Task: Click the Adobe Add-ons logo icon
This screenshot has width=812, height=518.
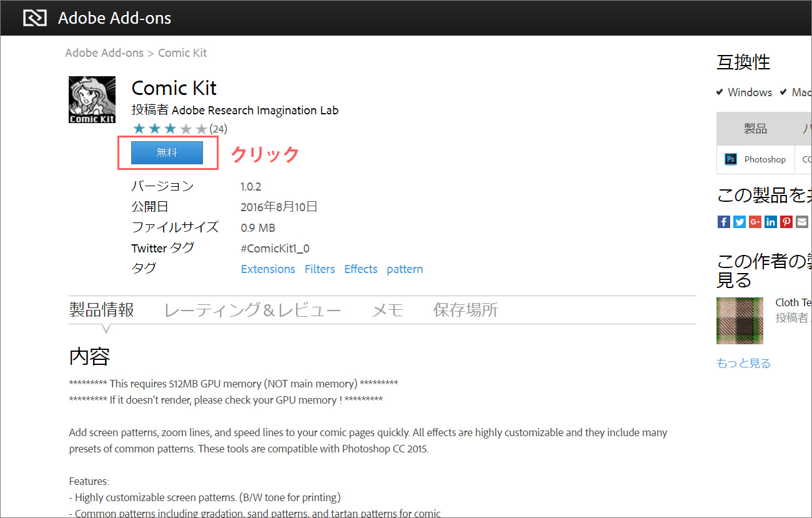Action: pos(35,17)
